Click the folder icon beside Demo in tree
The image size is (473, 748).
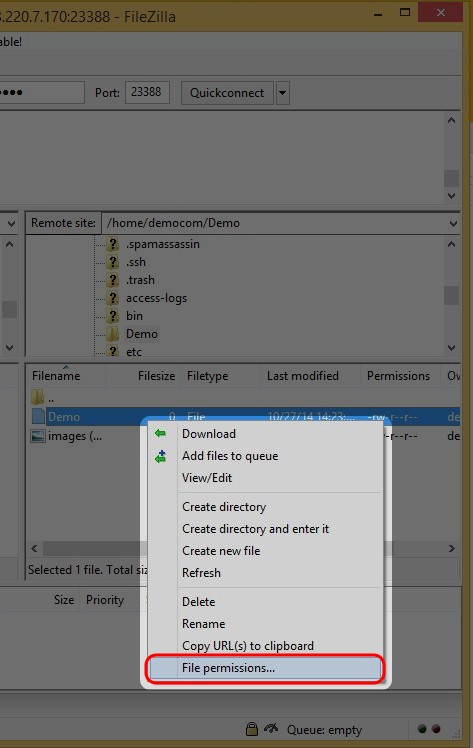[x=113, y=334]
